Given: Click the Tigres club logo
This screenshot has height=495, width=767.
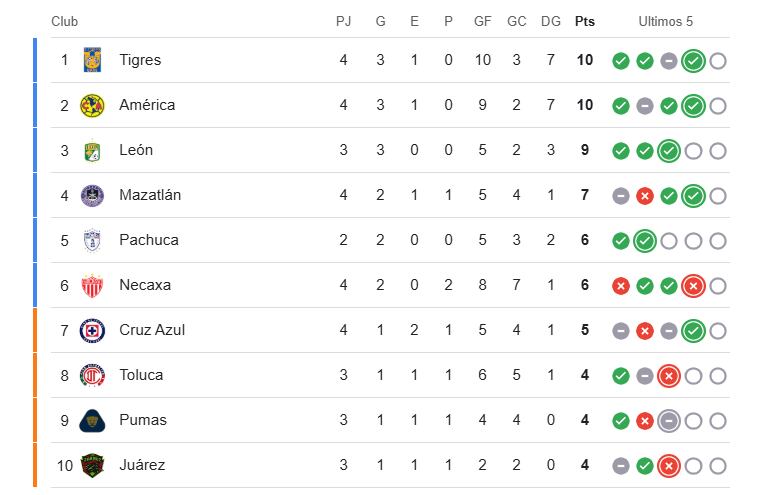Looking at the screenshot, I should pyautogui.click(x=92, y=60).
